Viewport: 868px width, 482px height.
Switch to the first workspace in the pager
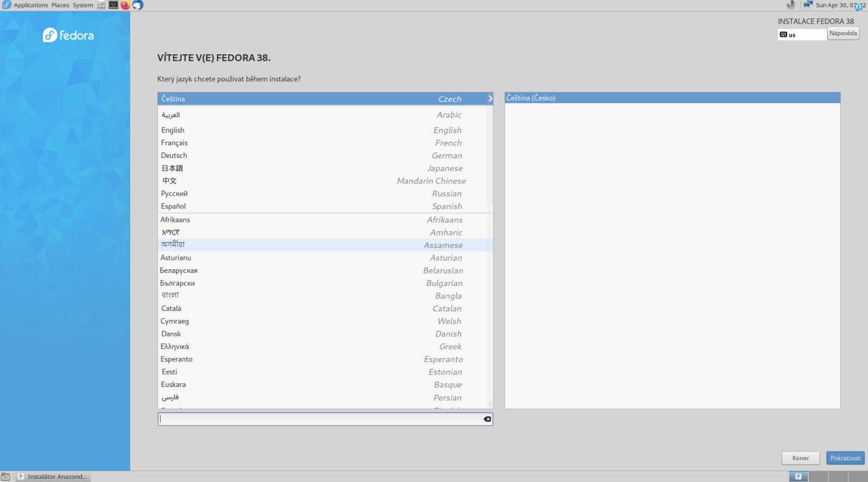point(798,477)
